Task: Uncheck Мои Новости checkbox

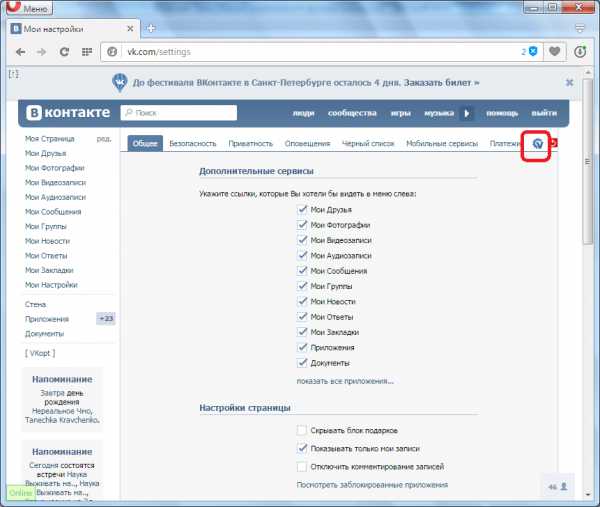Action: click(302, 301)
